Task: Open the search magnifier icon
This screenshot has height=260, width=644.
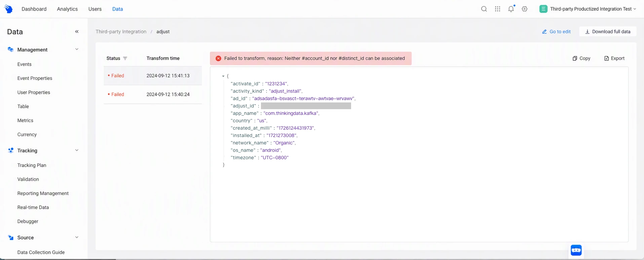Action: click(484, 9)
